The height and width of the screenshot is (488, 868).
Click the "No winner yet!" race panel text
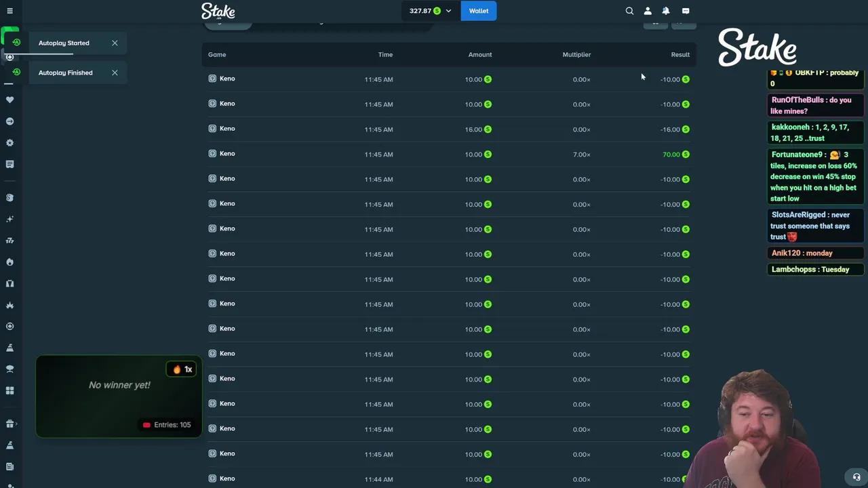click(x=119, y=385)
